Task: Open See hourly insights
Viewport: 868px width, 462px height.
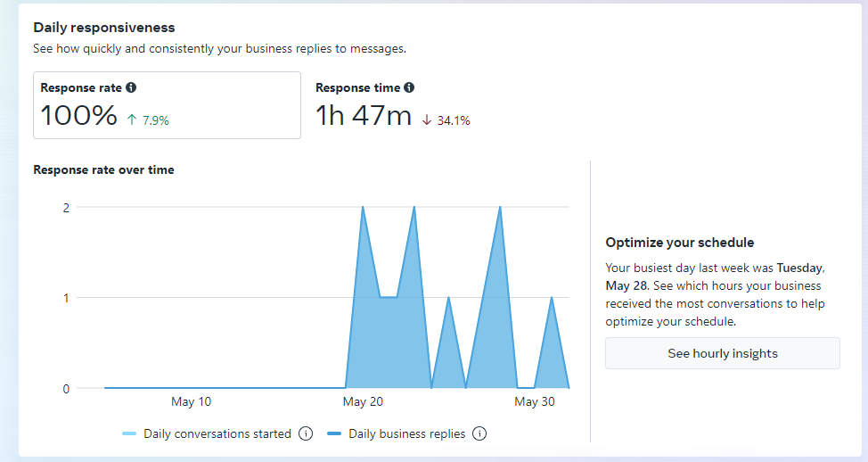Action: (722, 353)
